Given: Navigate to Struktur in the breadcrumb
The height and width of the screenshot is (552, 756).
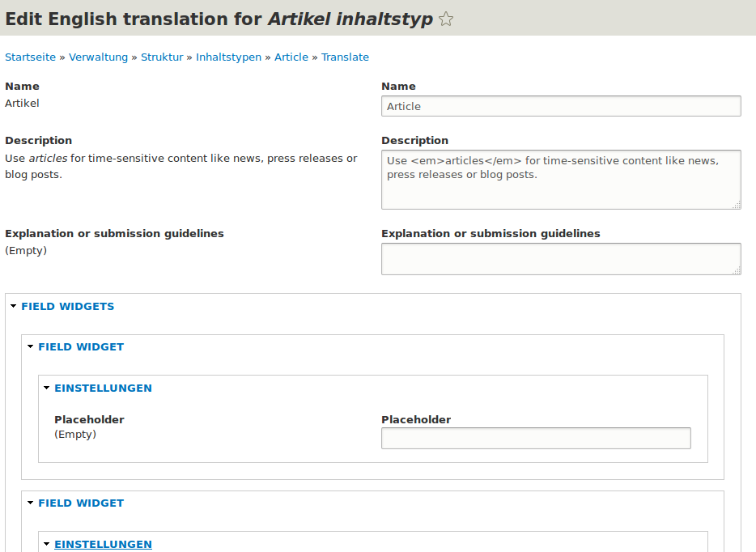Looking at the screenshot, I should (162, 57).
